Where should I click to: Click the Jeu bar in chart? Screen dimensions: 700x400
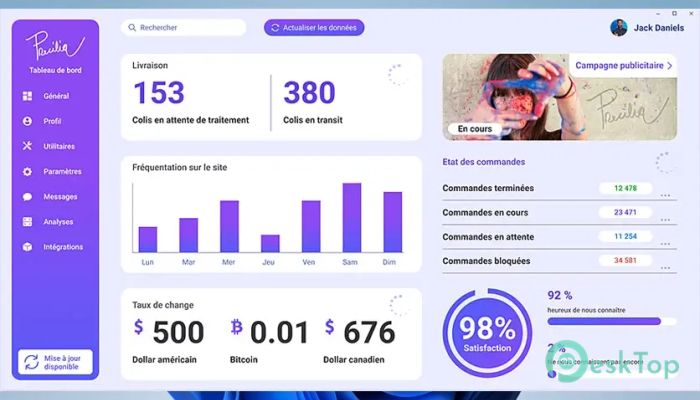pos(270,244)
